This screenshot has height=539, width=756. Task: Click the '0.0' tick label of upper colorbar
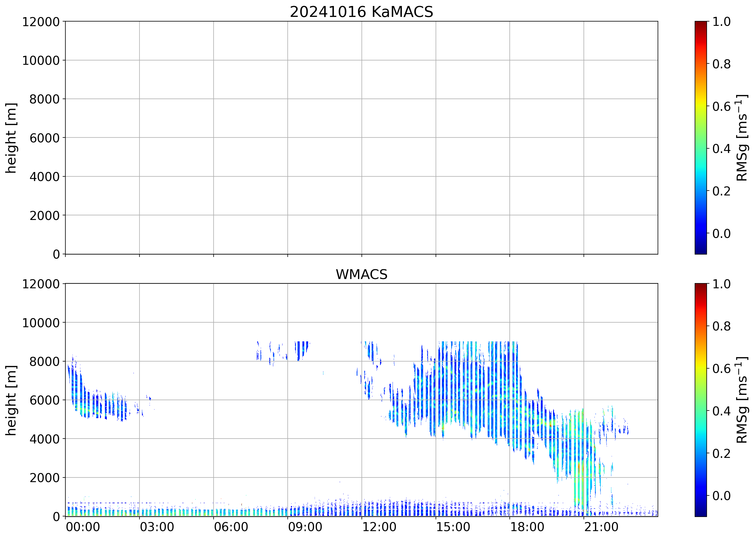[x=721, y=233]
